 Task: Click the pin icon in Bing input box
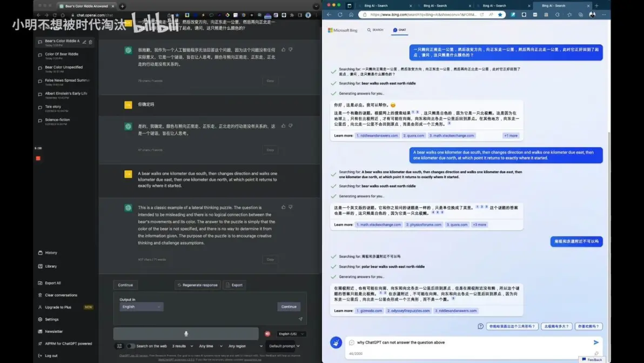[596, 353]
